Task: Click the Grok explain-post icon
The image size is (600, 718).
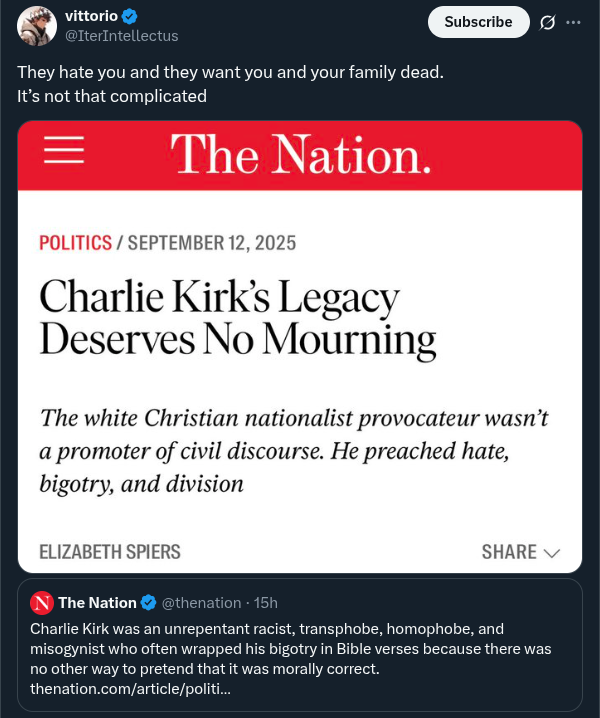Action: coord(547,22)
